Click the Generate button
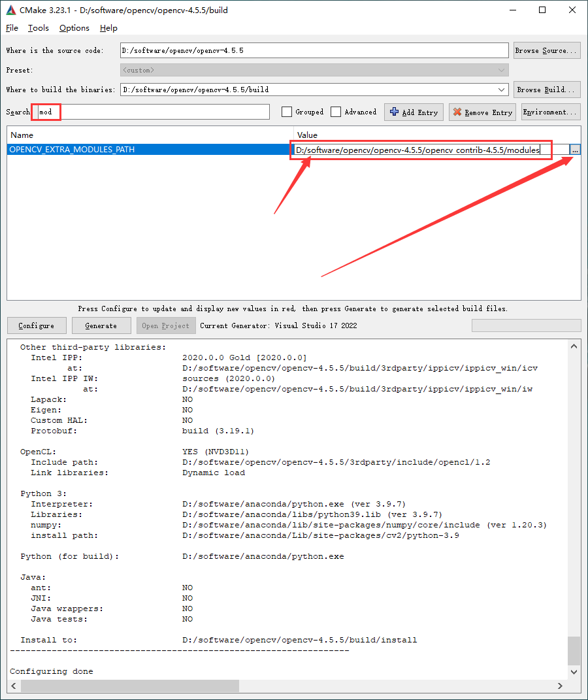This screenshot has height=700, width=588. coord(101,325)
